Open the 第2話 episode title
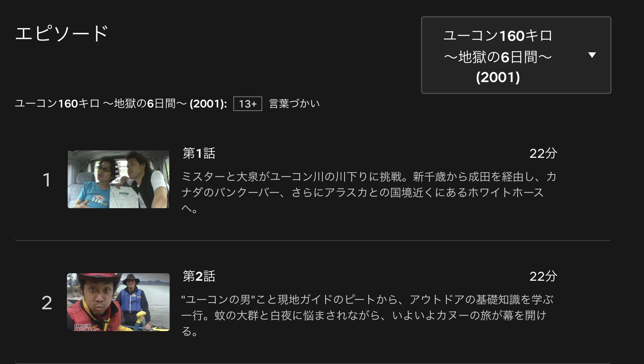The height and width of the screenshot is (364, 644). coord(199,276)
